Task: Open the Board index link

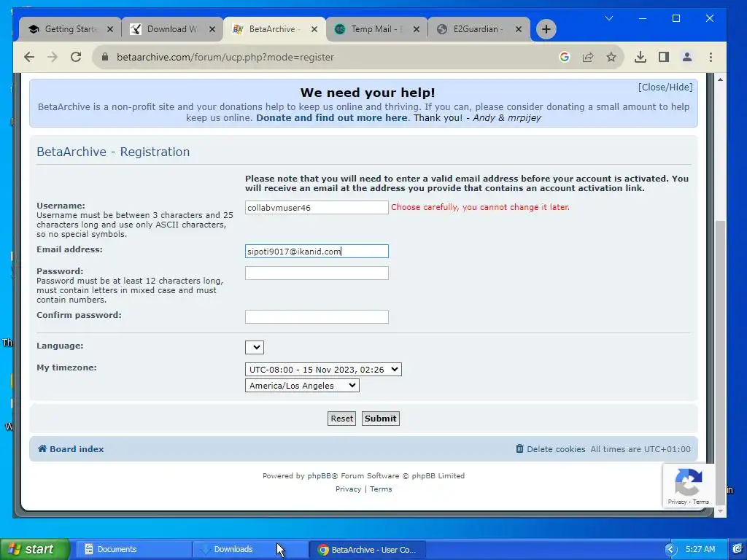Action: (76, 449)
